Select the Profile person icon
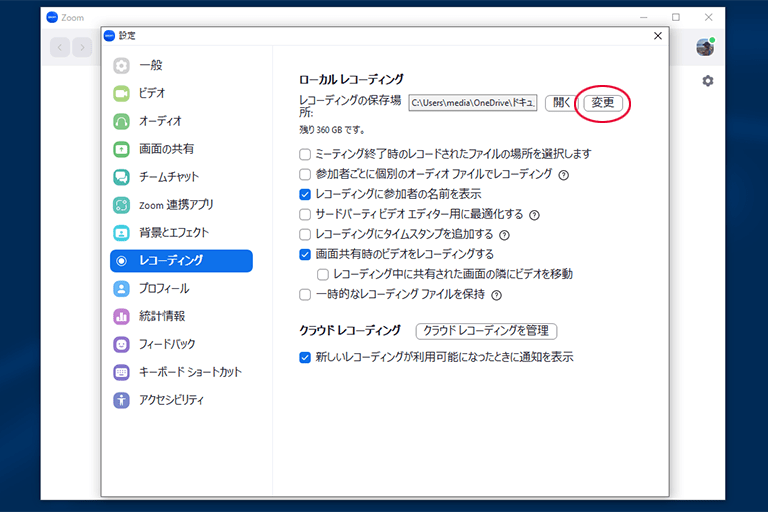The image size is (768, 512). [122, 288]
